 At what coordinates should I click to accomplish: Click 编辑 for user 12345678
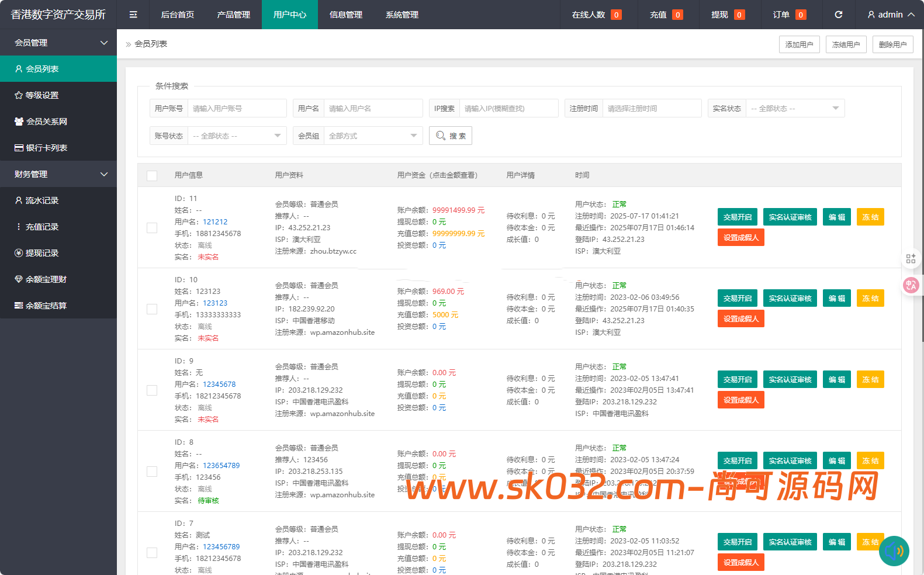click(x=837, y=379)
